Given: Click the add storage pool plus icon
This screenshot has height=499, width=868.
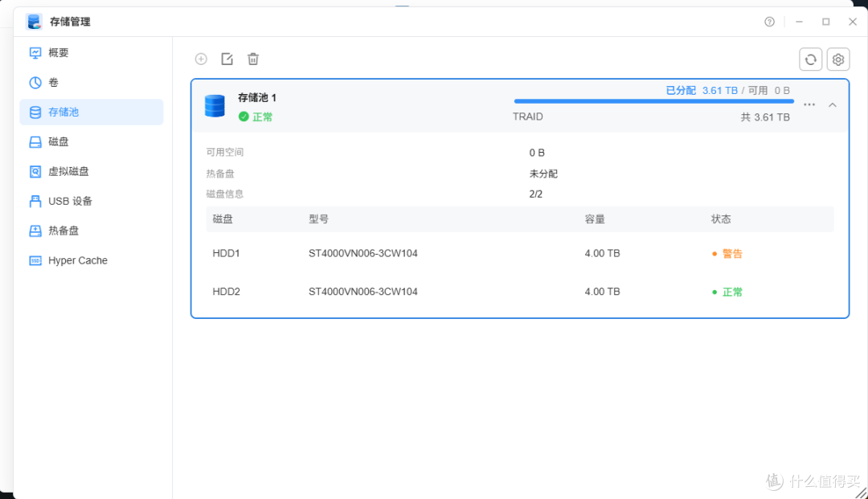Looking at the screenshot, I should 201,59.
